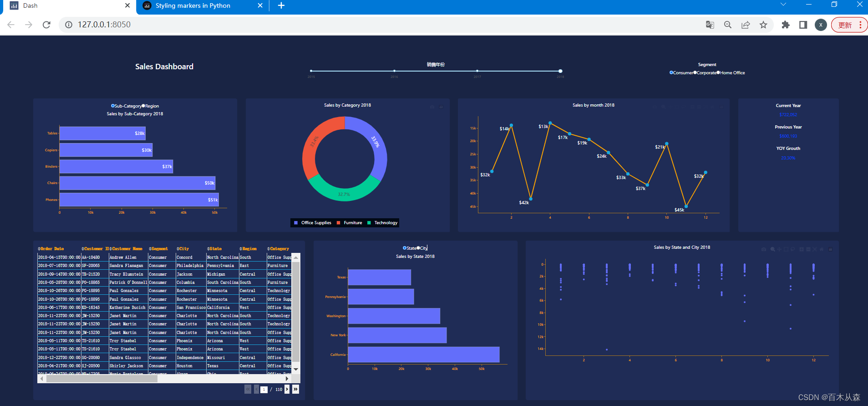Sort table by State column
This screenshot has width=868, height=406.
(x=208, y=249)
